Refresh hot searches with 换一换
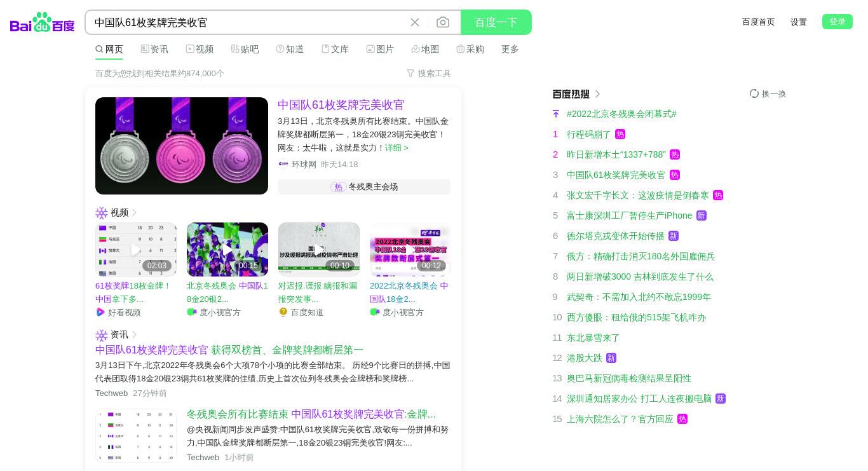Image resolution: width=868 pixels, height=471 pixels. tap(768, 93)
